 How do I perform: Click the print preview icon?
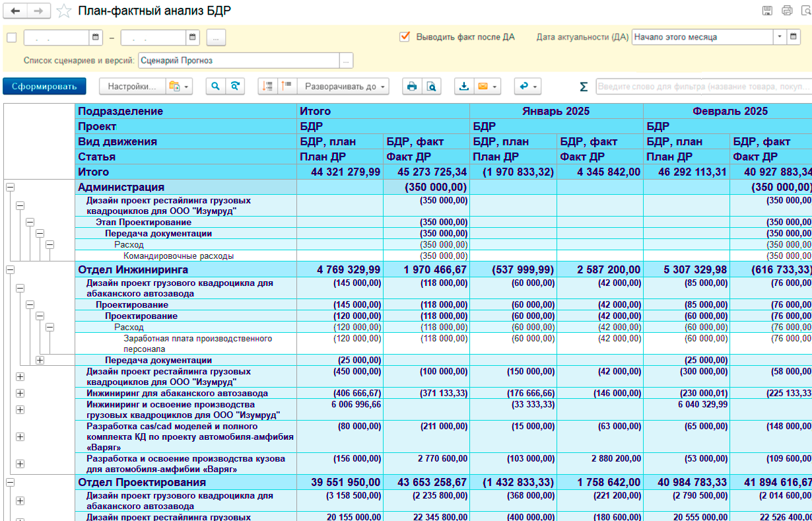click(431, 87)
